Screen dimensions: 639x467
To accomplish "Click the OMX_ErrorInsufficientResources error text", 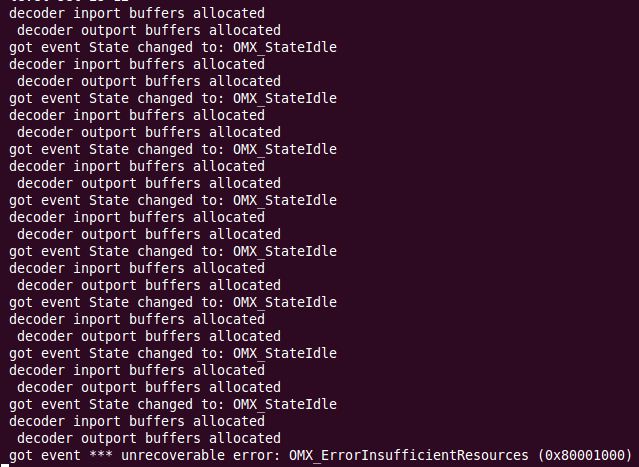I will pyautogui.click(x=408, y=455).
